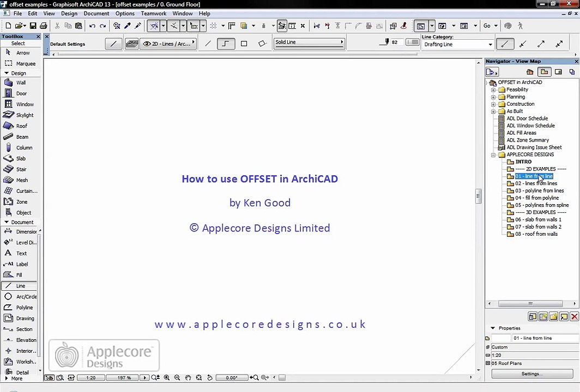Select arrowhead at start option
Screen dimensions: 580x392
(x=523, y=44)
